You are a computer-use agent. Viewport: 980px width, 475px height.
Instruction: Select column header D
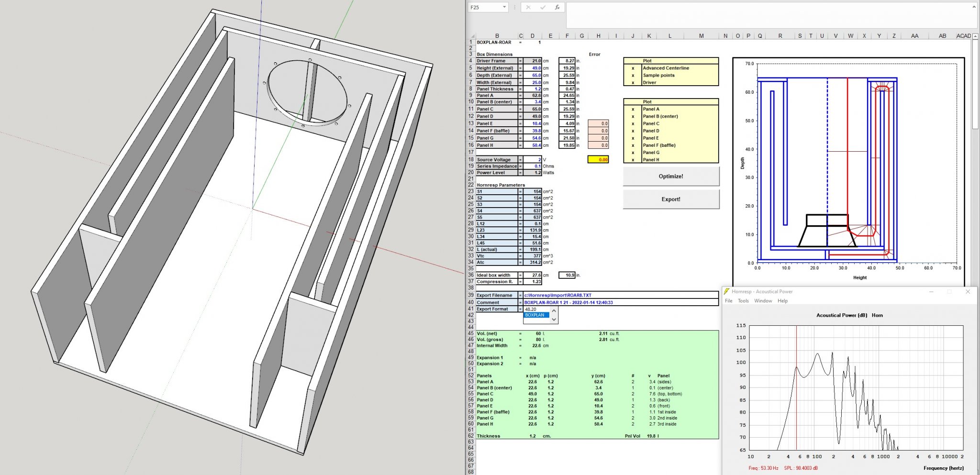[533, 36]
